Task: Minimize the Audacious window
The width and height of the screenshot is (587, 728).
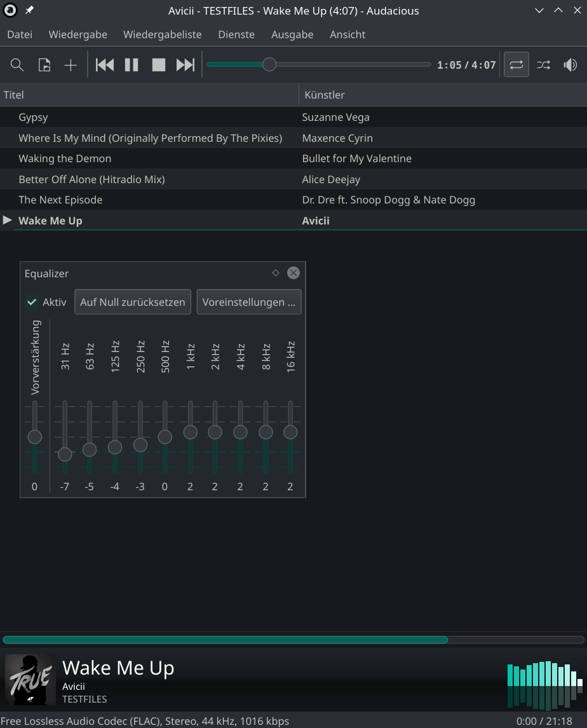Action: (x=539, y=10)
